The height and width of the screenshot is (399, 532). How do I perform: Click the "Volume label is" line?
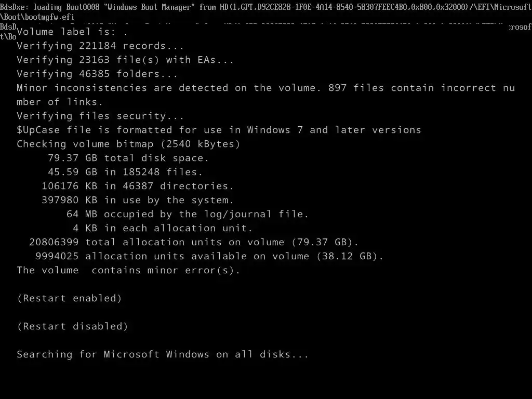pyautogui.click(x=72, y=32)
